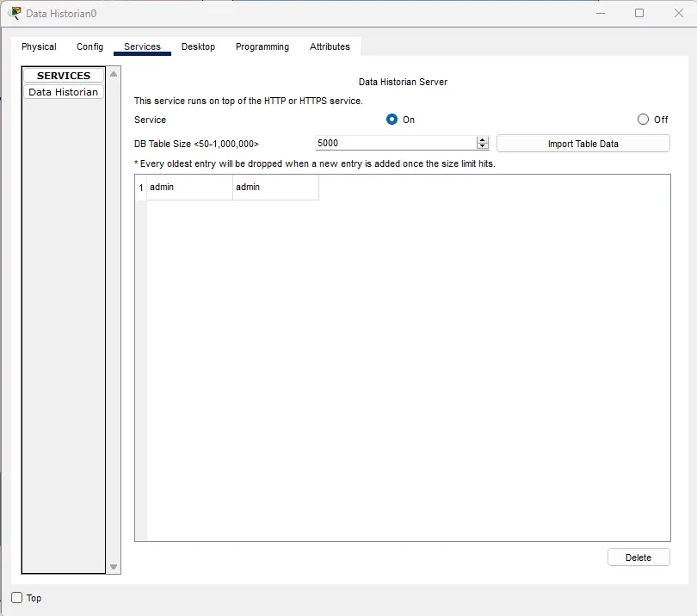Increase DB Table Size with the up stepper arrow
This screenshot has width=697, height=616.
482,139
